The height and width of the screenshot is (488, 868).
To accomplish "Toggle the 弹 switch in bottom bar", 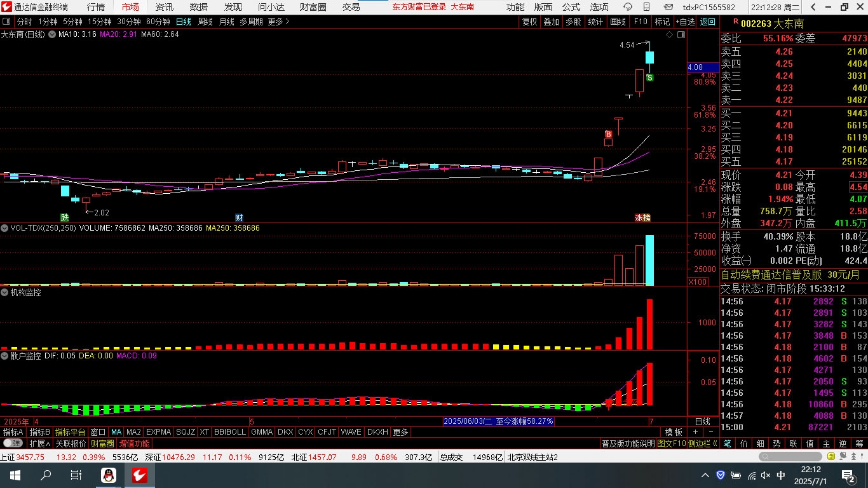I will (x=12, y=444).
